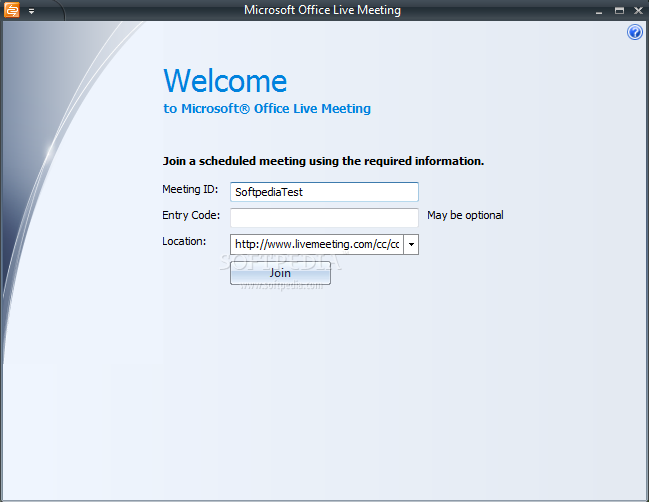Open the Live Meeting application logo menu
Viewport: 649px width, 502px height.
12,10
